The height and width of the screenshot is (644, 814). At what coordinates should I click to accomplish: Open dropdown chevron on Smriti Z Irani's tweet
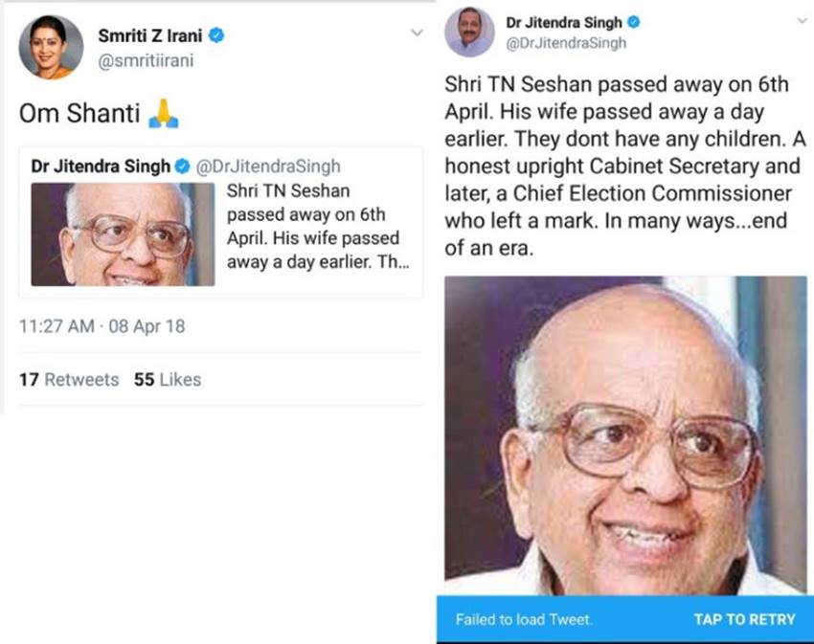pyautogui.click(x=416, y=33)
